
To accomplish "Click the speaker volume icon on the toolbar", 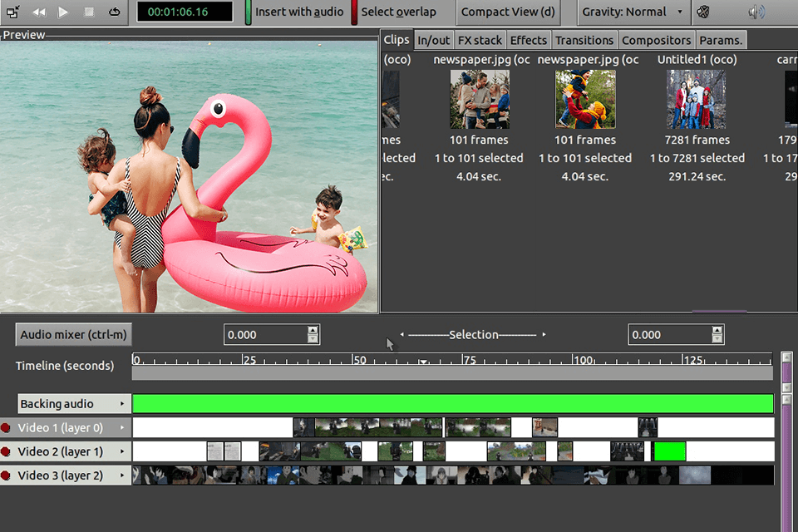I will pyautogui.click(x=755, y=12).
